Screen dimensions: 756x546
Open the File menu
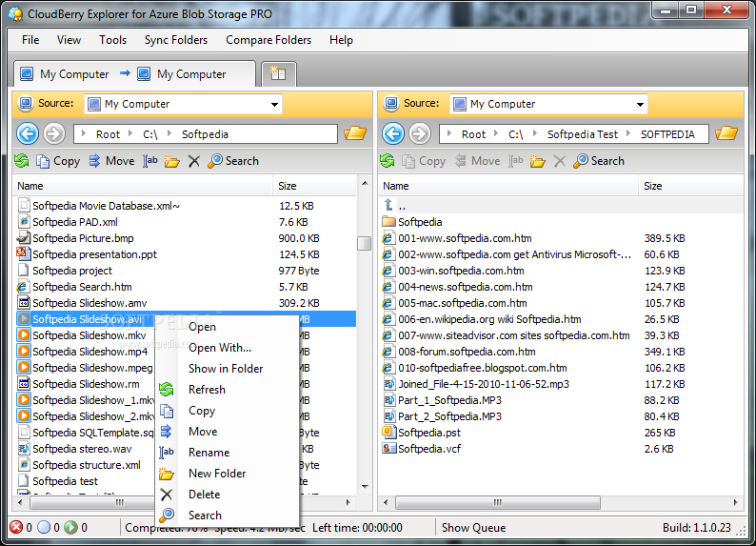point(30,40)
